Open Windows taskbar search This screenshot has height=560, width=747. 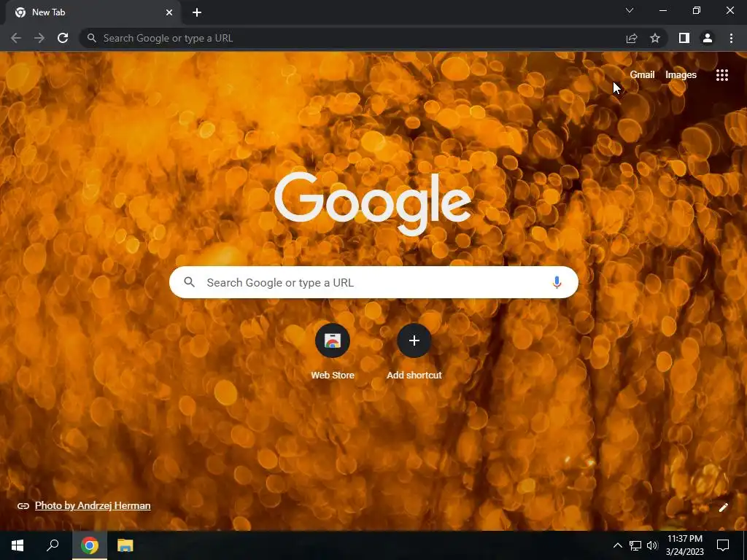click(x=53, y=545)
